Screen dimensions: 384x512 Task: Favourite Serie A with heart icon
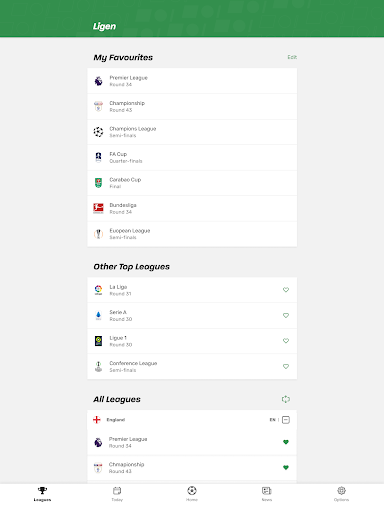point(286,315)
